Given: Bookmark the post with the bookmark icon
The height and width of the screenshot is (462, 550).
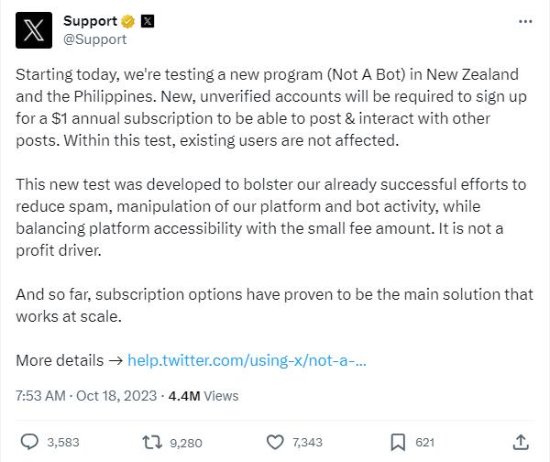Looking at the screenshot, I should coord(398,442).
